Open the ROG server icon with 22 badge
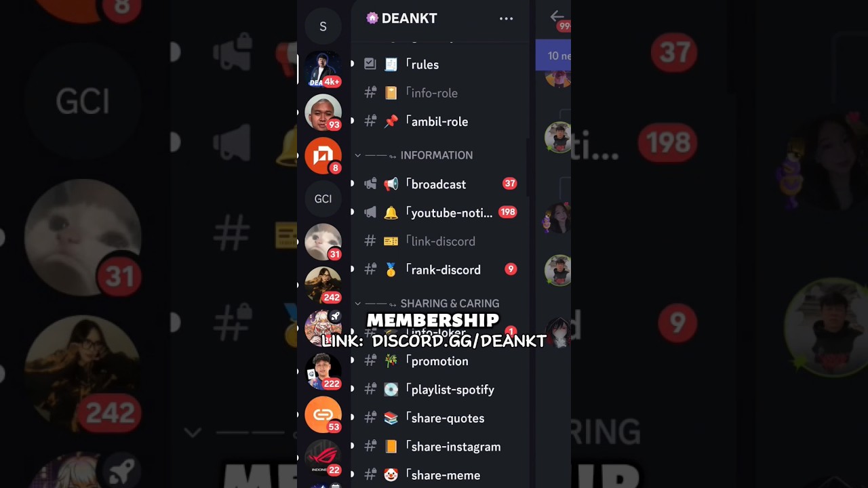 pyautogui.click(x=323, y=458)
